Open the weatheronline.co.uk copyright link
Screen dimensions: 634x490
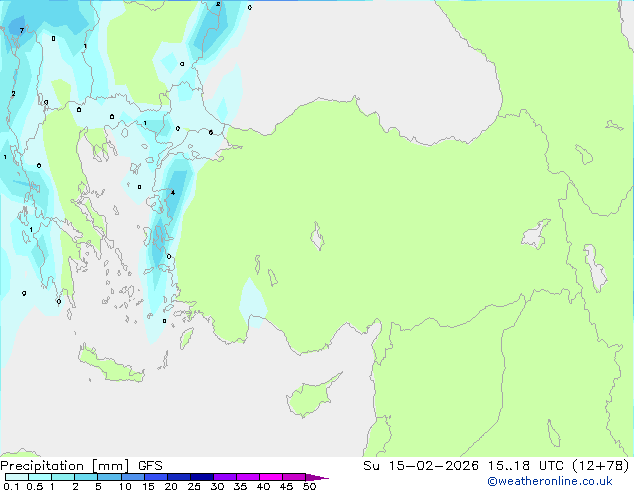[x=550, y=481]
